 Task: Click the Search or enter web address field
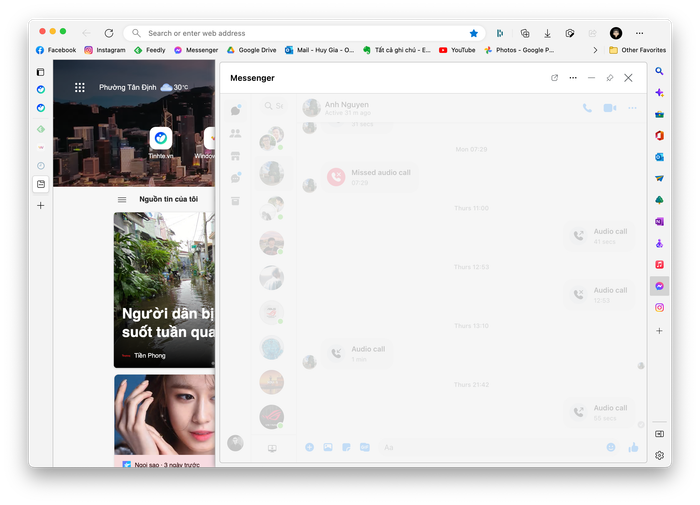coord(300,33)
